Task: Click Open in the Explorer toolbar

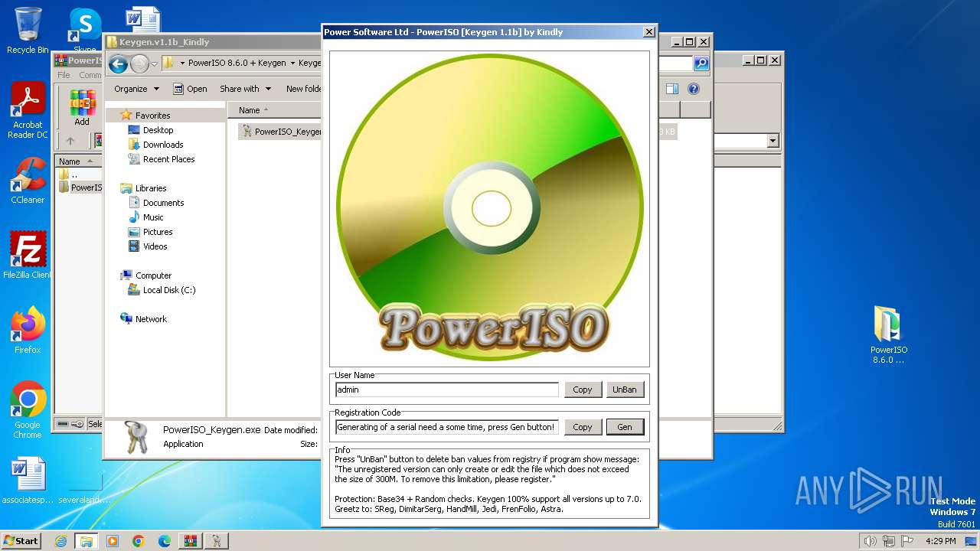Action: [x=190, y=89]
